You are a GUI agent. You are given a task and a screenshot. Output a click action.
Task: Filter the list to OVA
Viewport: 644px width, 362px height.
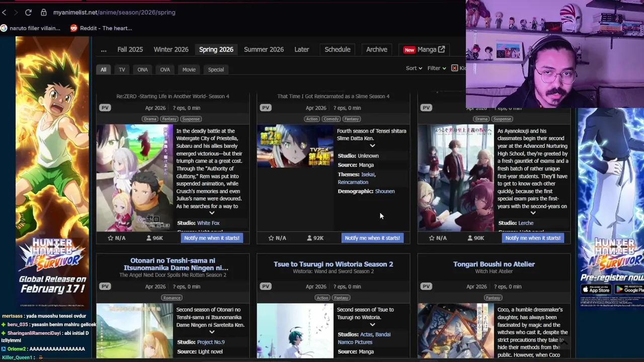tap(165, 70)
